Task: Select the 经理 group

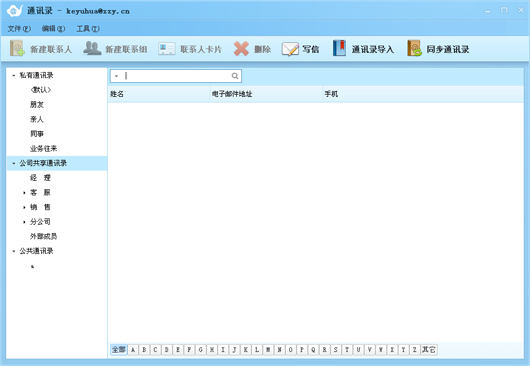Action: 40,178
